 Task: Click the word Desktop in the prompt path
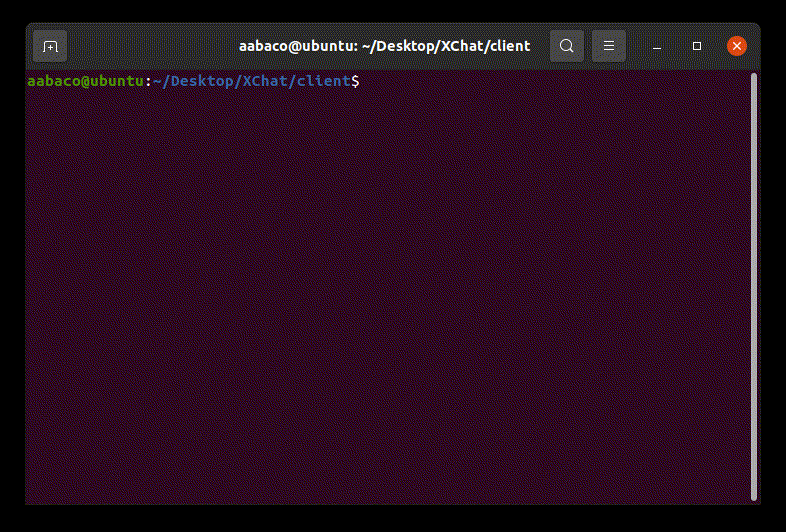(x=199, y=81)
